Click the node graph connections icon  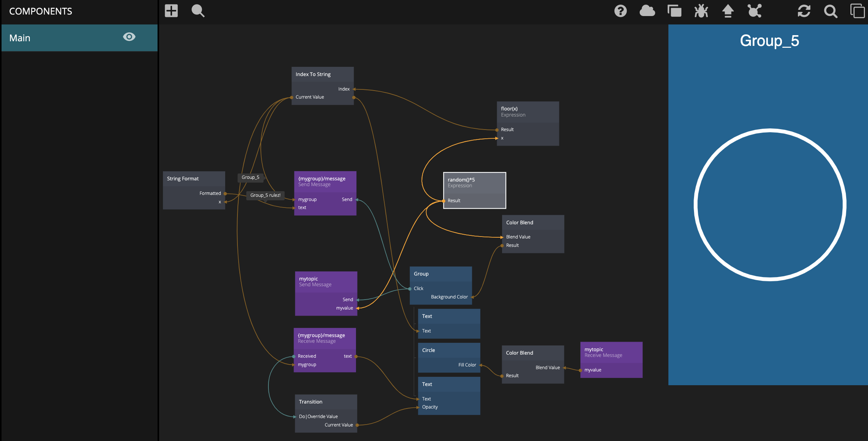click(x=754, y=11)
